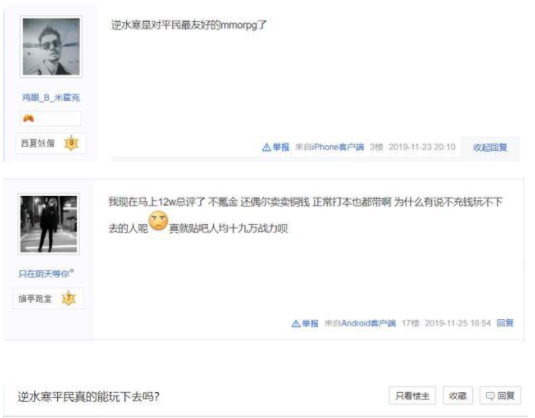This screenshot has height=418, width=535.
Task: Enable 只看楼主 filter
Action: [412, 396]
